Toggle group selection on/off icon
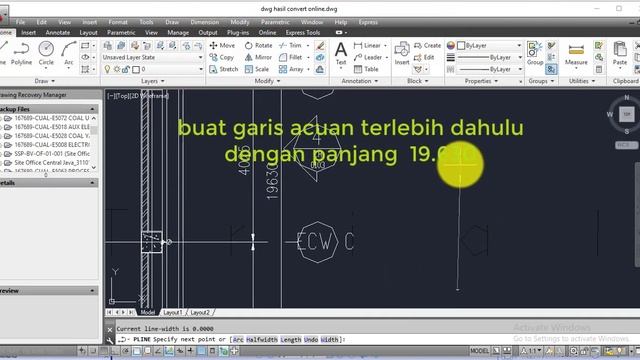Screen dimensions: 640x360 pos(551,69)
